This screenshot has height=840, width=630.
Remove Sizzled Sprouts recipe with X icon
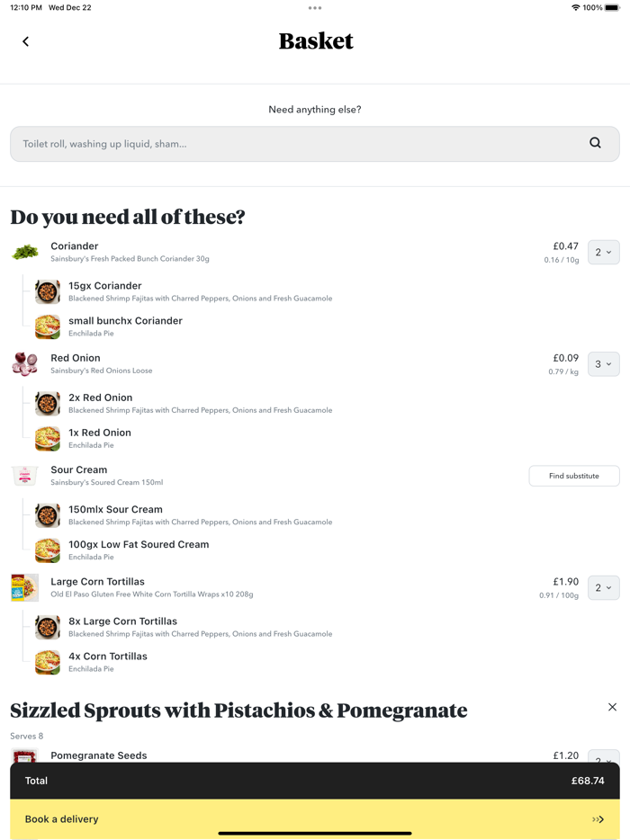coord(612,708)
